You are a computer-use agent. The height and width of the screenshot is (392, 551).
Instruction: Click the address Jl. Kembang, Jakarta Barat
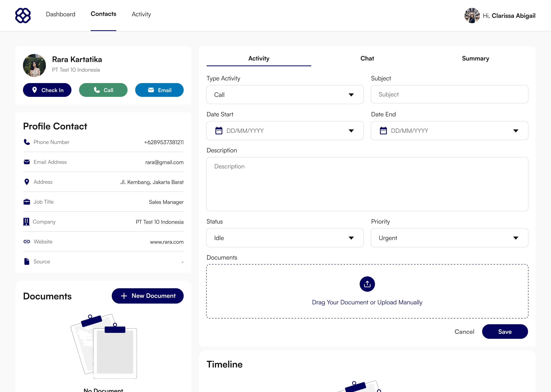tap(152, 182)
